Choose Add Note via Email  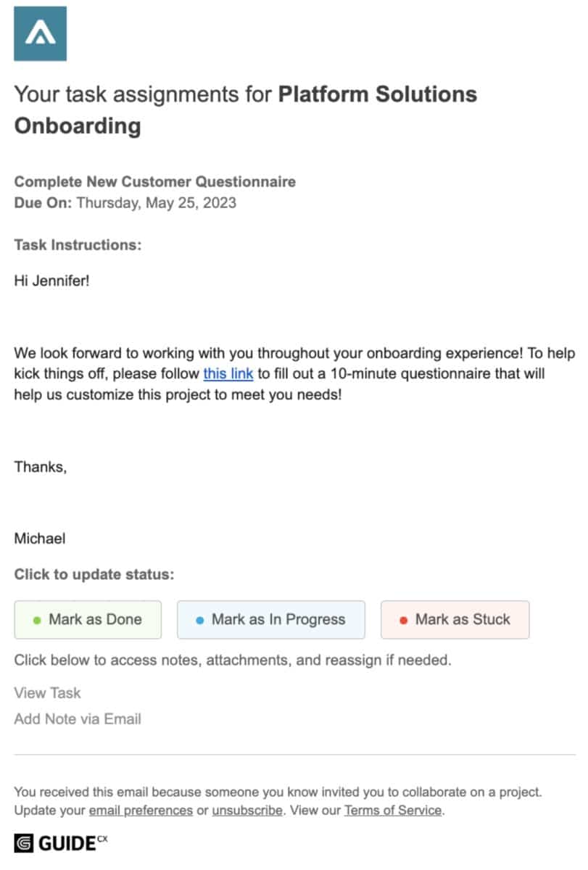click(x=78, y=719)
